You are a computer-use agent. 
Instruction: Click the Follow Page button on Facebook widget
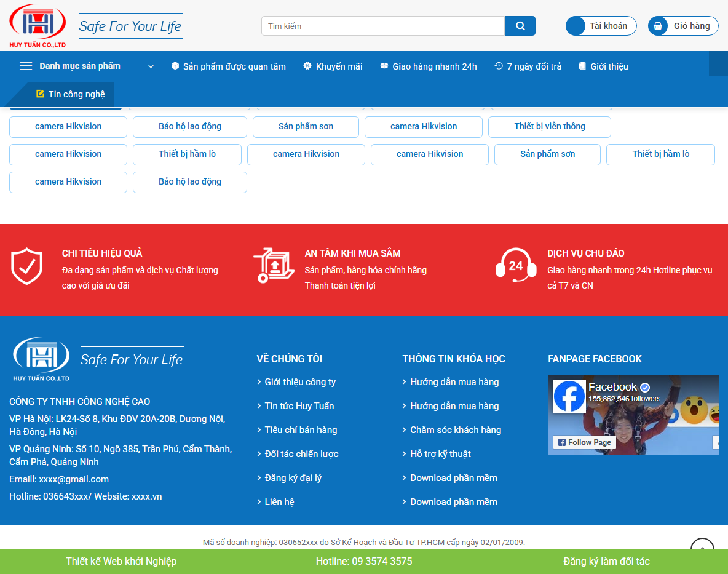click(x=584, y=442)
